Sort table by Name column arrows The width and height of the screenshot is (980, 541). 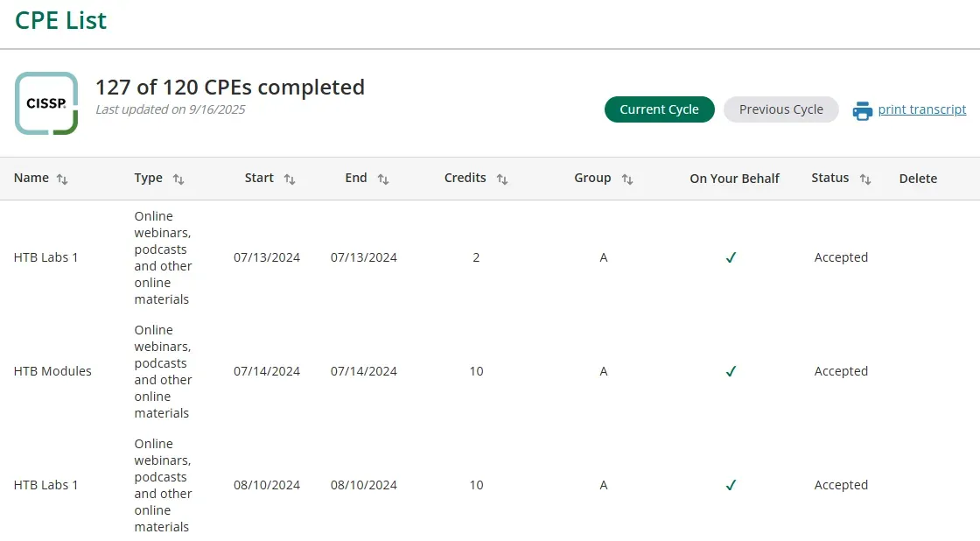[x=62, y=179]
